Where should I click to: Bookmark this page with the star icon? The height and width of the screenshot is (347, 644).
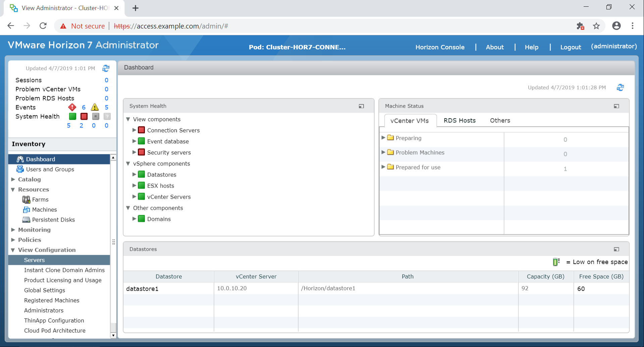click(x=596, y=26)
